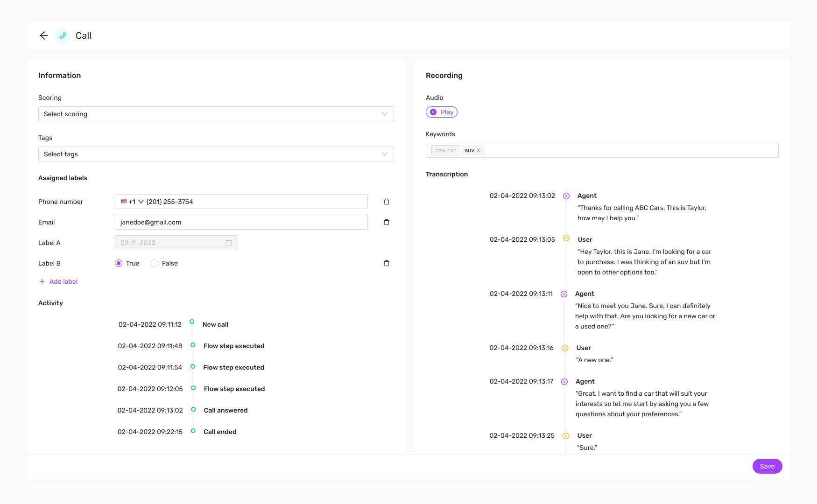Click the Call ended activity marker
This screenshot has height=504, width=817.
tap(193, 431)
